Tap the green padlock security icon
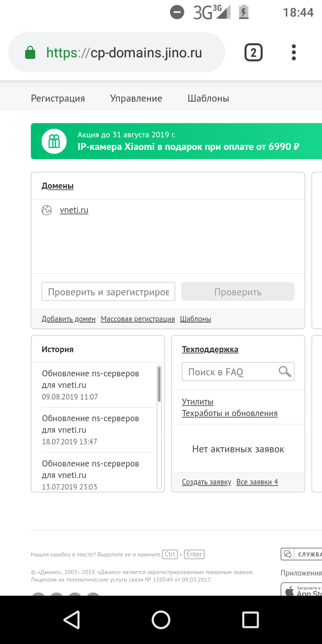 tap(30, 53)
